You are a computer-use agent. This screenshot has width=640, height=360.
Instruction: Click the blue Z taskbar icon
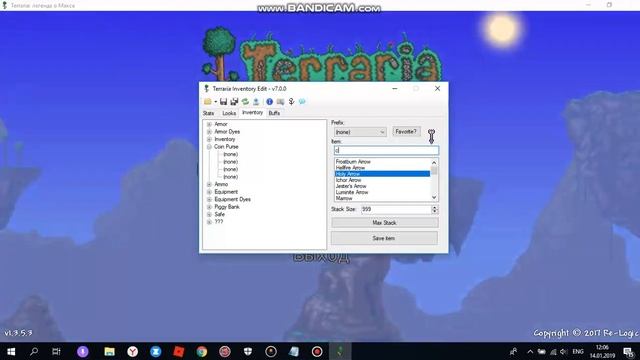[x=156, y=351]
